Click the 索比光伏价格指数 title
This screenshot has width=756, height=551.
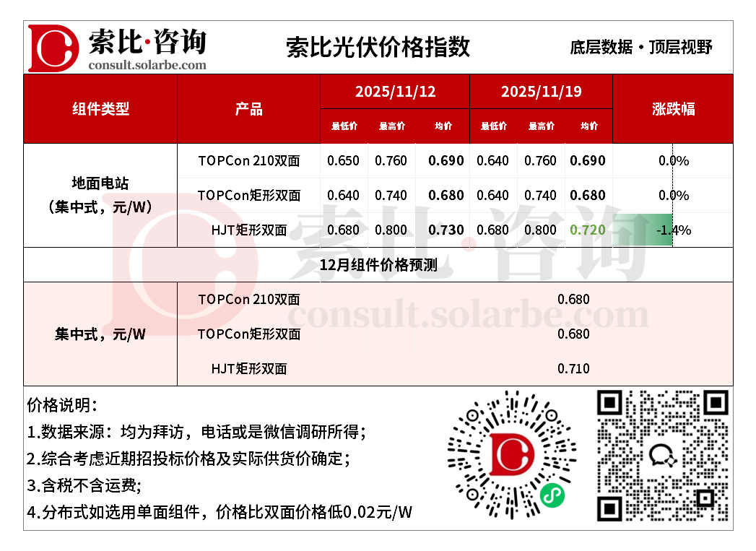(378, 47)
